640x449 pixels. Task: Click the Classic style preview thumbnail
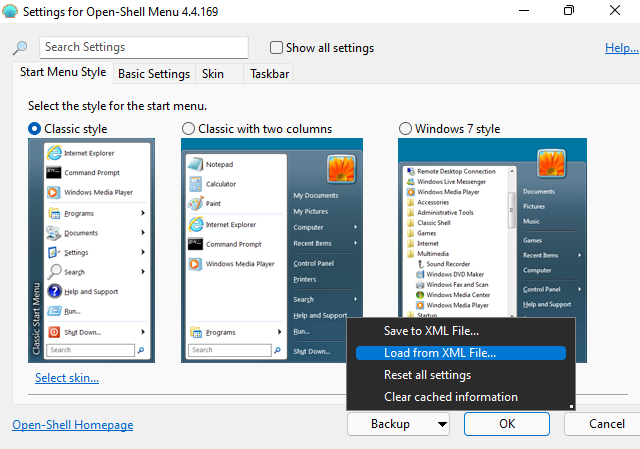point(91,250)
